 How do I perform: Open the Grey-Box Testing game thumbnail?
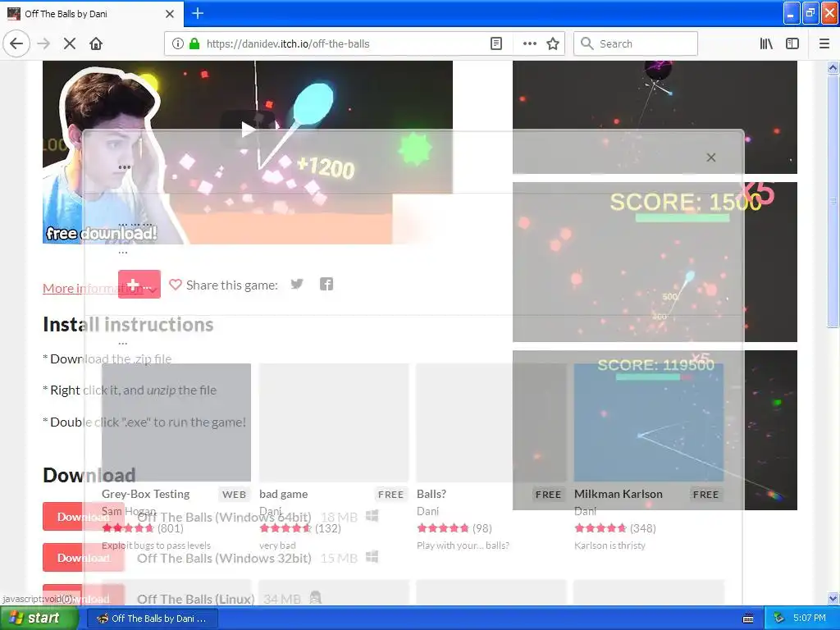(x=176, y=422)
